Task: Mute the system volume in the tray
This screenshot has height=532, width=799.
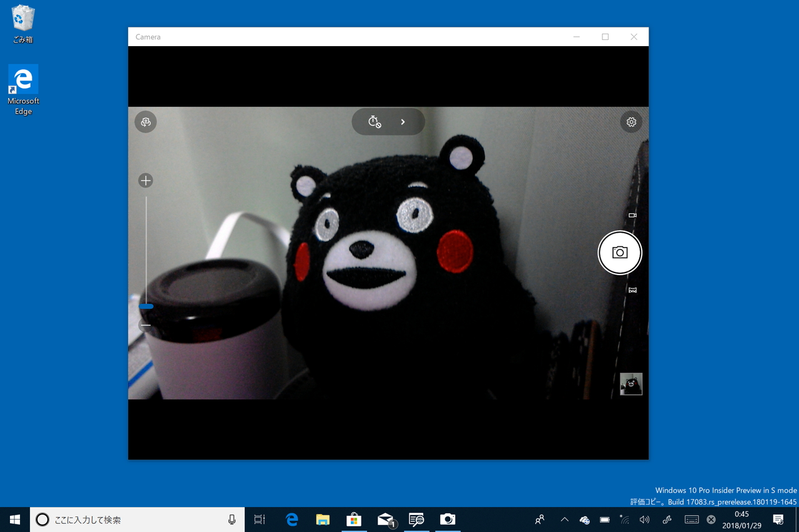Action: tap(644, 519)
